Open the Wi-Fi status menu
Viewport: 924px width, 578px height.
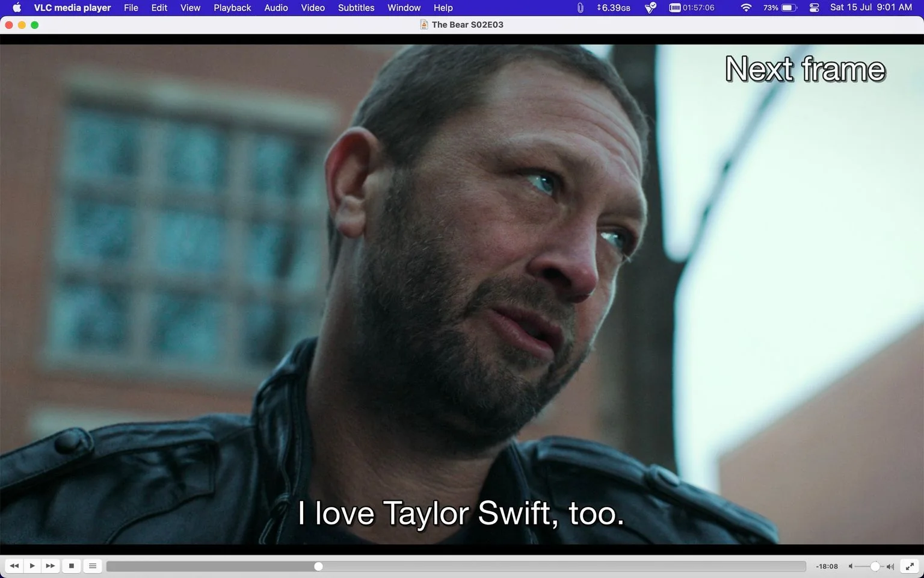pos(746,8)
